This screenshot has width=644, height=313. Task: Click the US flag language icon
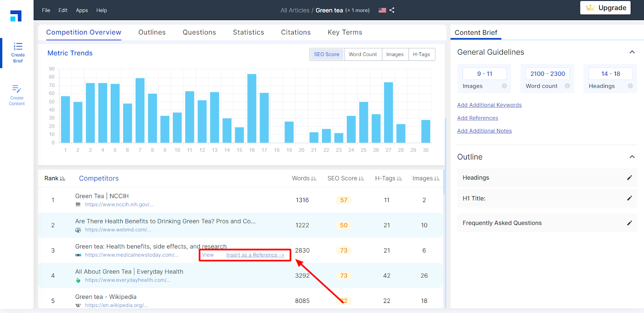pos(382,10)
